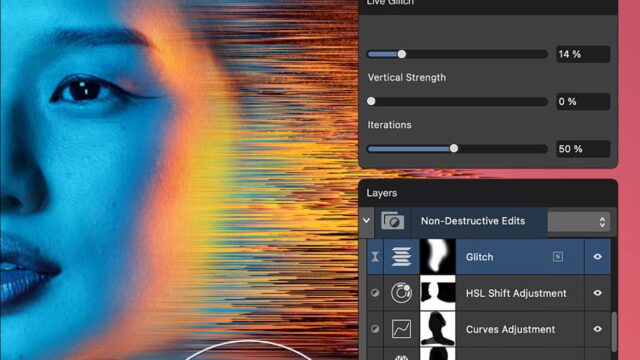Screen dimensions: 640x360
Task: Click the mask dot icon on Curves Adjustment row
Action: click(x=375, y=329)
